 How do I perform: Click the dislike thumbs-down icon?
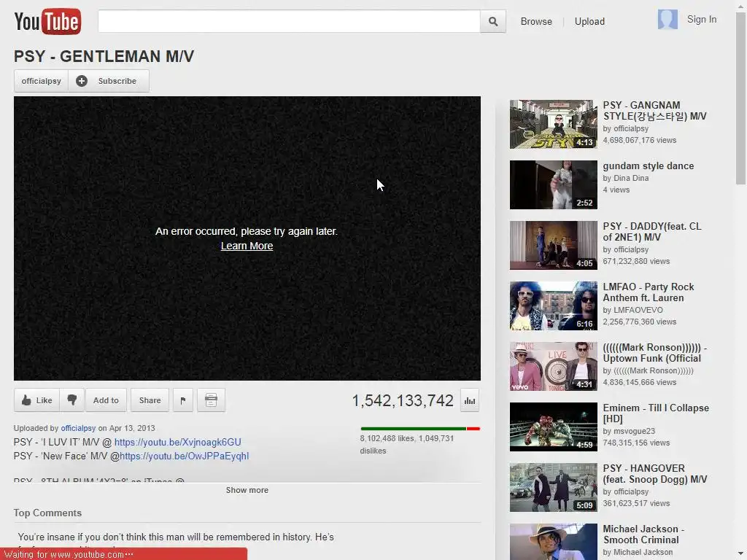click(72, 400)
